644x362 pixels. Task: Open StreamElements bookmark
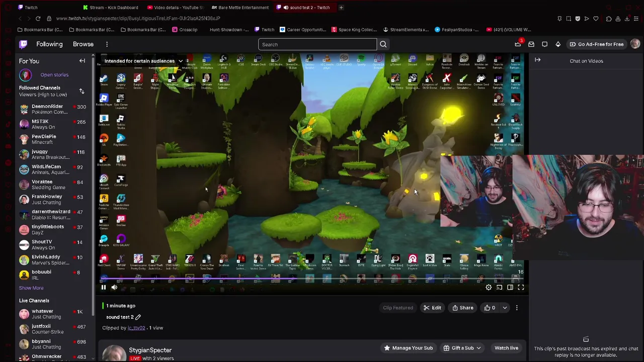coord(406,30)
